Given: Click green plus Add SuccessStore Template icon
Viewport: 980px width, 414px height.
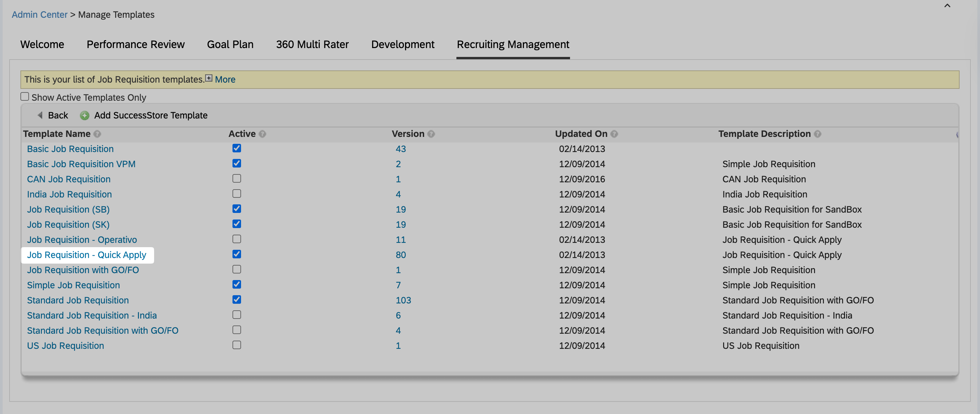Looking at the screenshot, I should click(84, 116).
